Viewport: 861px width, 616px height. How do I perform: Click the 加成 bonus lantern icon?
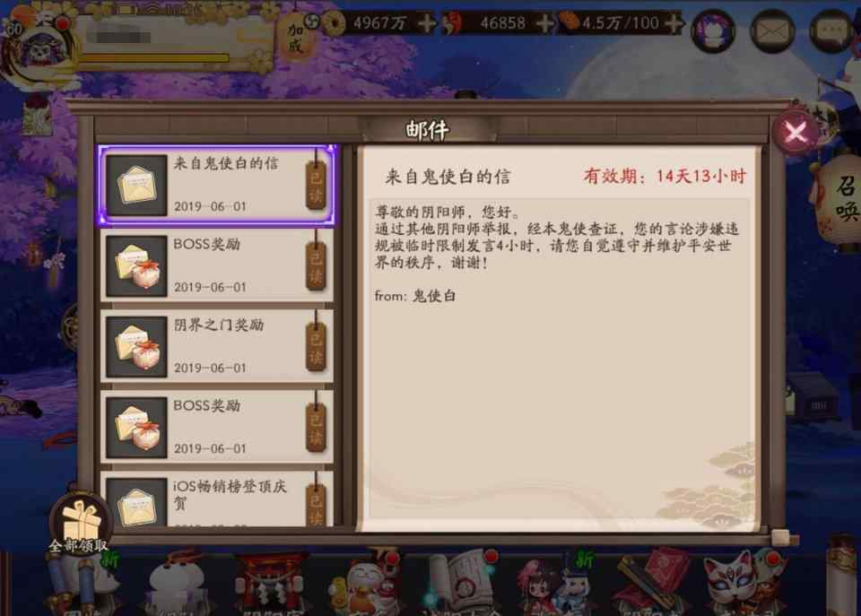click(295, 38)
